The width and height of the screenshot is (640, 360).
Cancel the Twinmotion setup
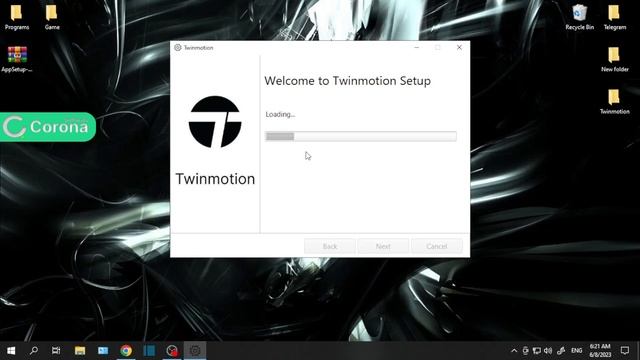[x=437, y=246]
